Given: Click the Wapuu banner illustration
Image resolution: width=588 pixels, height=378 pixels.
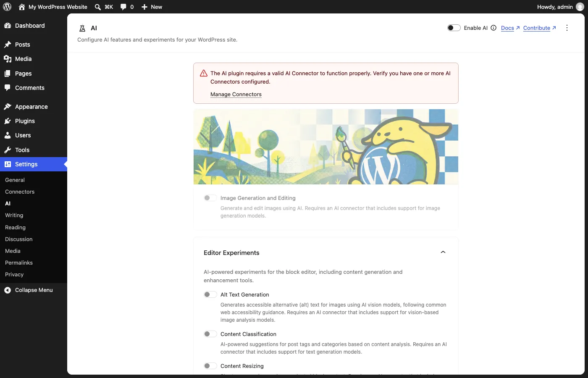Looking at the screenshot, I should click(x=326, y=147).
